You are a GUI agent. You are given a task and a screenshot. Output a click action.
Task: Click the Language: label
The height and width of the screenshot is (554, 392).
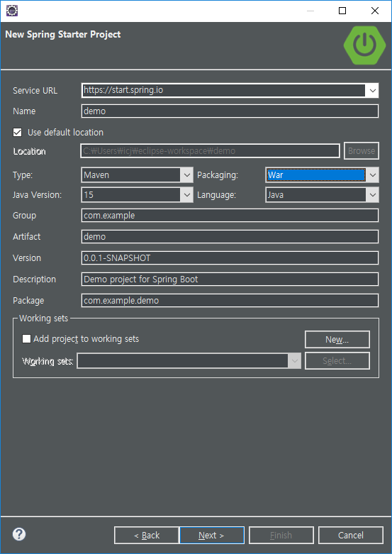[x=216, y=195]
